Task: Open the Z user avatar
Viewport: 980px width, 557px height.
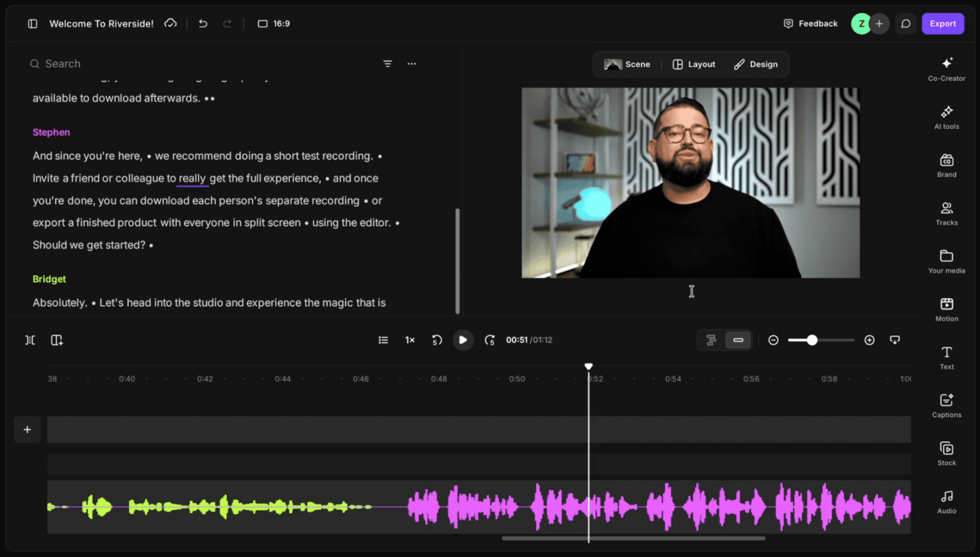Action: [x=861, y=23]
